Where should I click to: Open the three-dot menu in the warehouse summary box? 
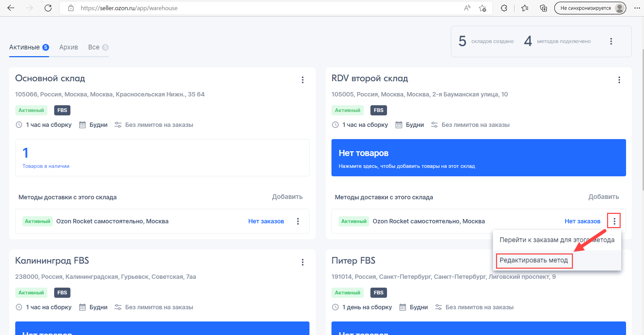pos(611,41)
